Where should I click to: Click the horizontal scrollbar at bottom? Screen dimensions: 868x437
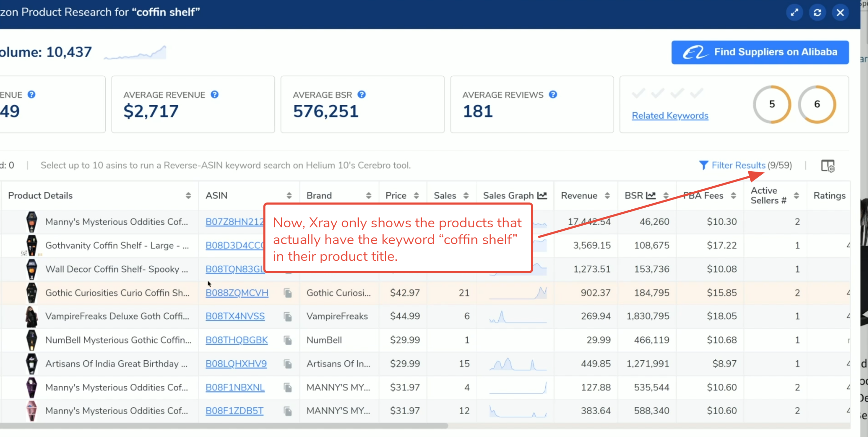[224, 425]
